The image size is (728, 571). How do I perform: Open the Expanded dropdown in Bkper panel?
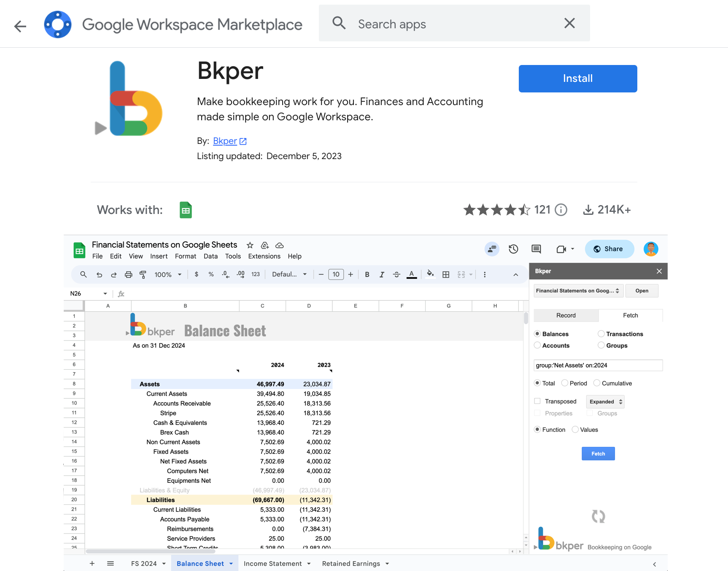click(x=605, y=401)
